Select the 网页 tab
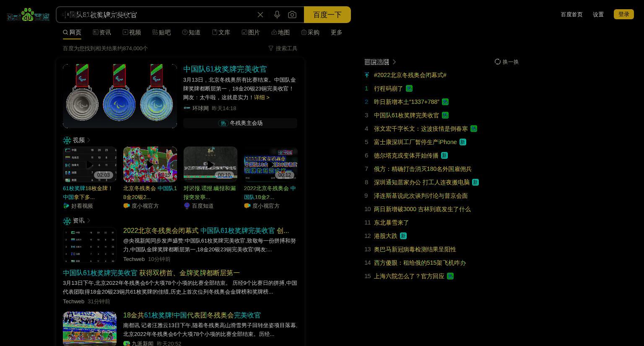This screenshot has height=346, width=644. 72,32
